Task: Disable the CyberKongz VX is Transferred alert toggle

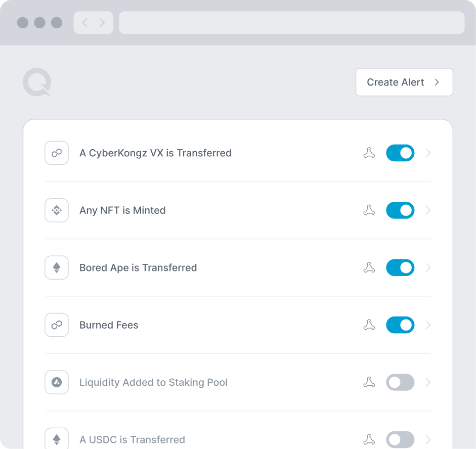Action: click(x=400, y=153)
